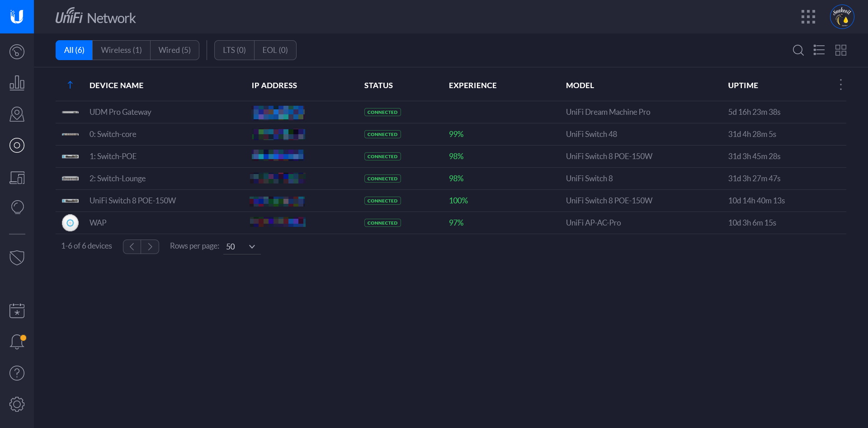Click the UDM Pro Gateway Connected status

tap(382, 112)
